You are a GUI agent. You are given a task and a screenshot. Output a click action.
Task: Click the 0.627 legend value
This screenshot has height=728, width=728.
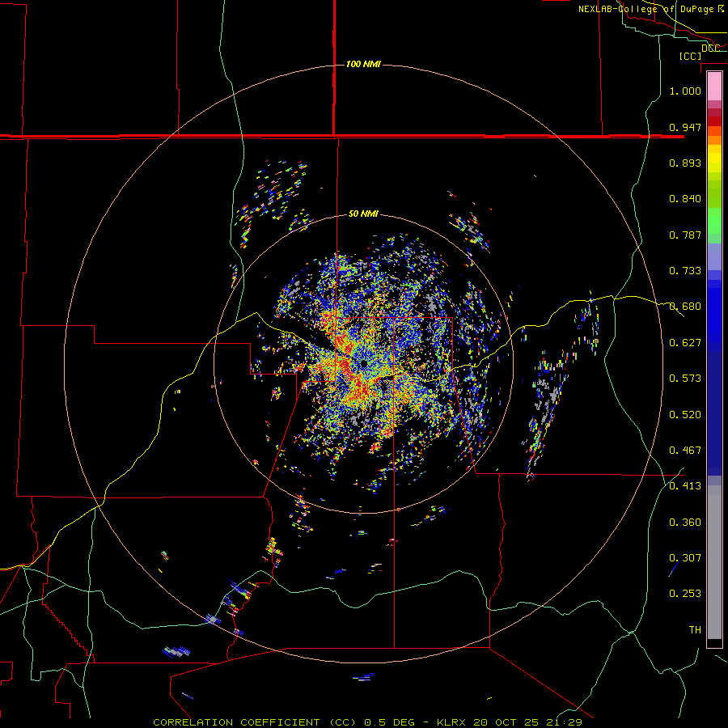point(685,343)
